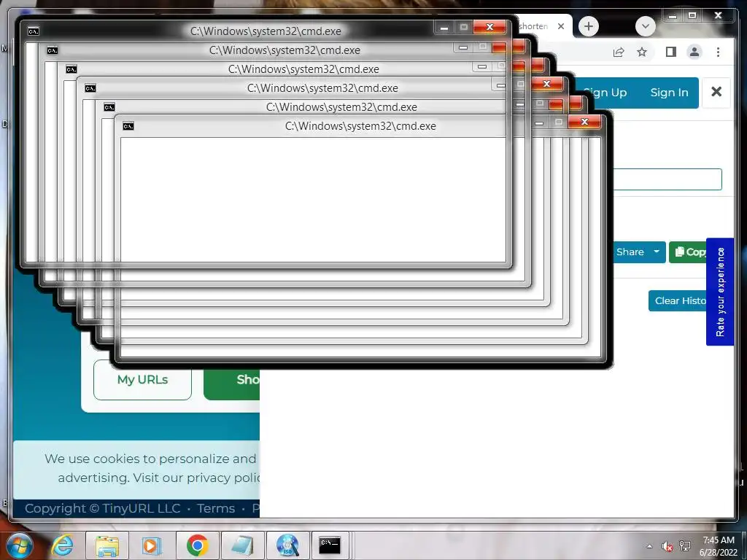
Task: Open the Windows Start menu orb
Action: coord(19,545)
